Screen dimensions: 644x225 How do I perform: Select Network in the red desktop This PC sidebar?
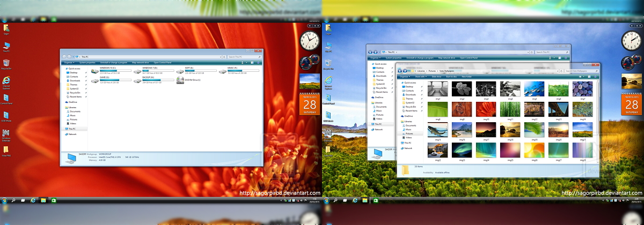(72, 134)
